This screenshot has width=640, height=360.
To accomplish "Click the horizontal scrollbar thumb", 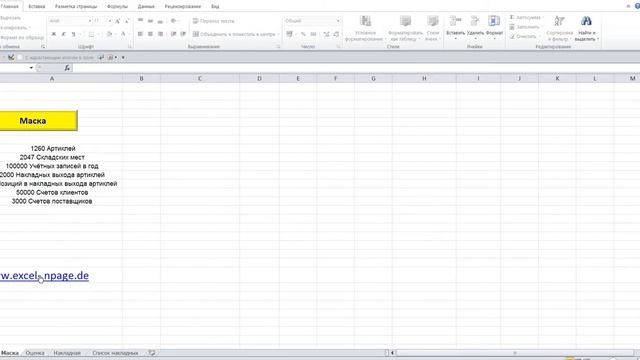I will 514,353.
